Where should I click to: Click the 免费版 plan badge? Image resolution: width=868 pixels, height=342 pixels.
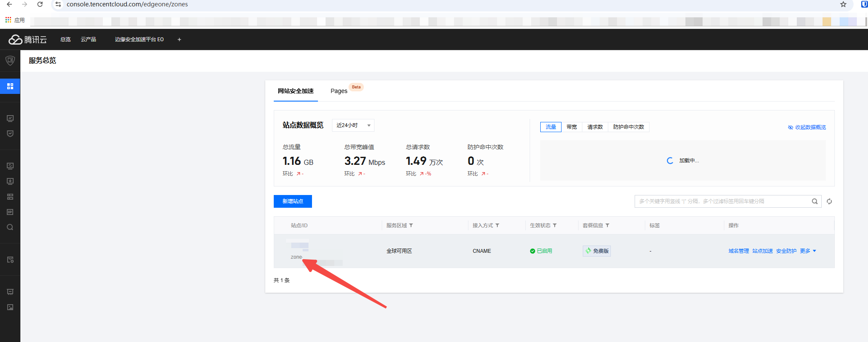597,251
